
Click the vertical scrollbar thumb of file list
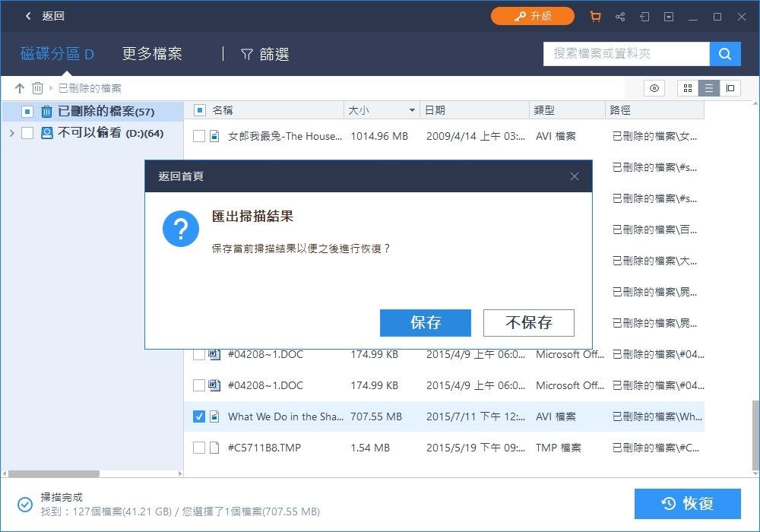pos(755,435)
